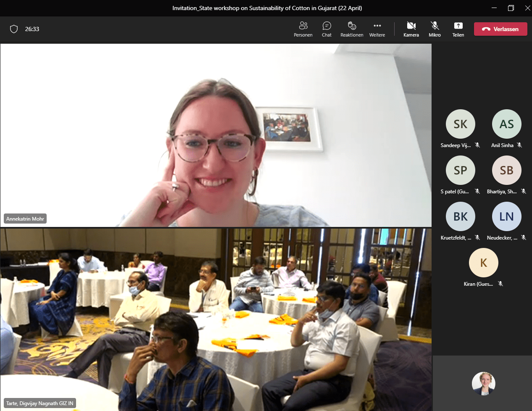
Task: Unmute the Mikro
Action: (x=435, y=29)
